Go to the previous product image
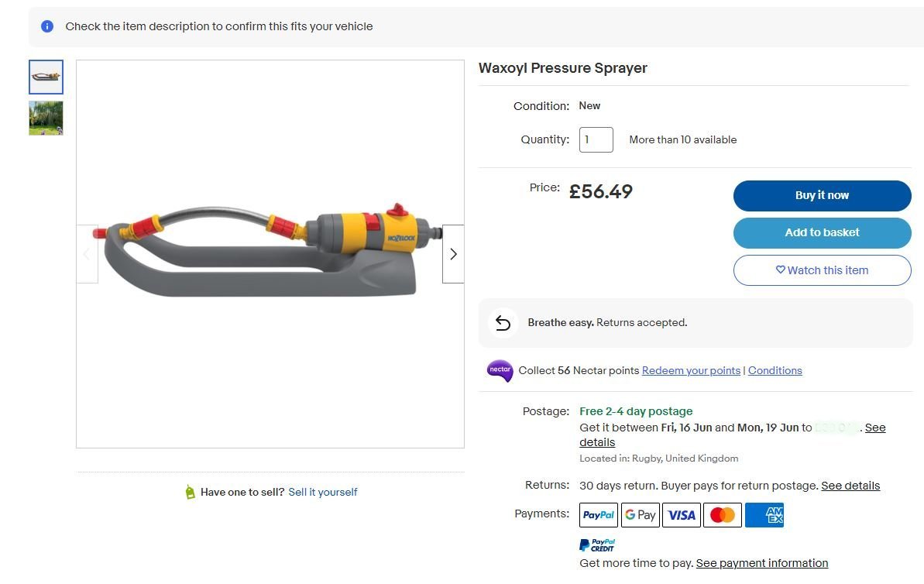Screen dimensions: 924x584 [x=87, y=254]
